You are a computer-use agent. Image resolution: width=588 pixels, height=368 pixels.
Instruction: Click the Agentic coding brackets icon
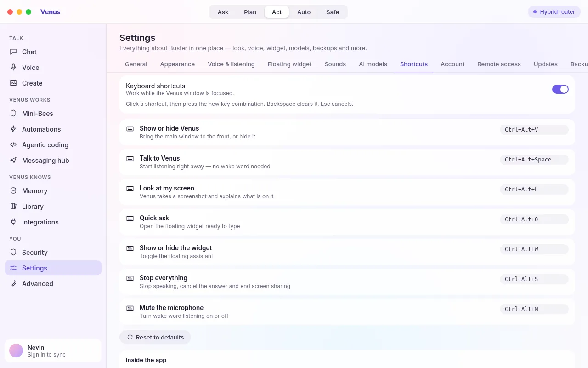coord(13,145)
